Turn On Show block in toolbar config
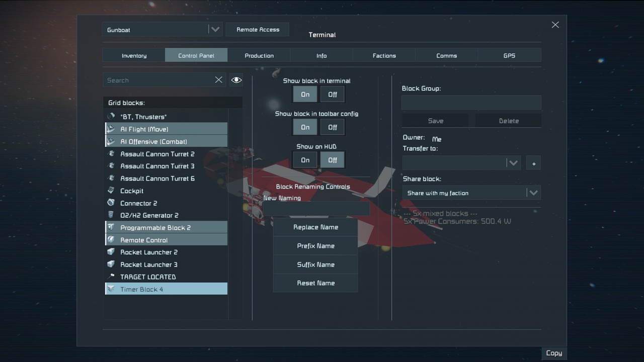The height and width of the screenshot is (362, 644). (305, 127)
